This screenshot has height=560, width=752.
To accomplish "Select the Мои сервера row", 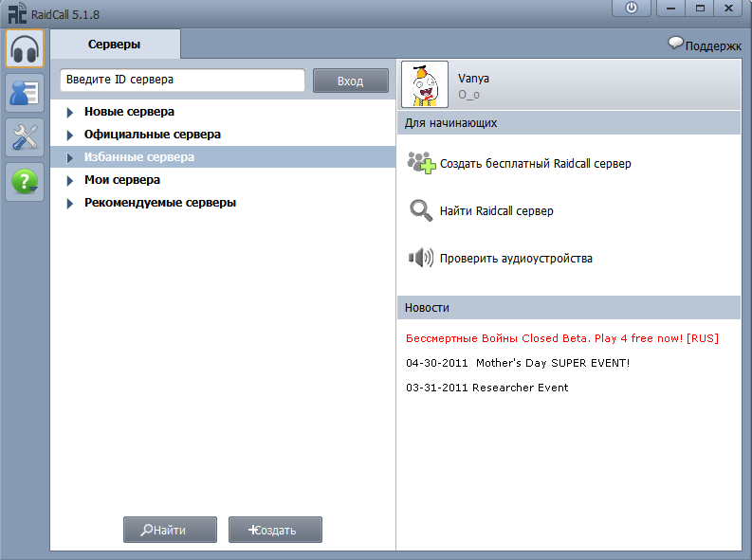I will (223, 180).
